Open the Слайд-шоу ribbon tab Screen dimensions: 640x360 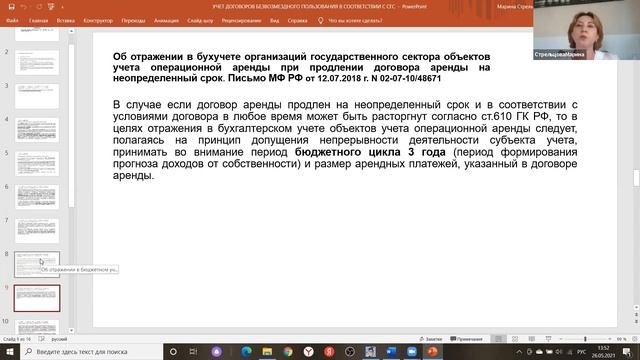(200, 20)
